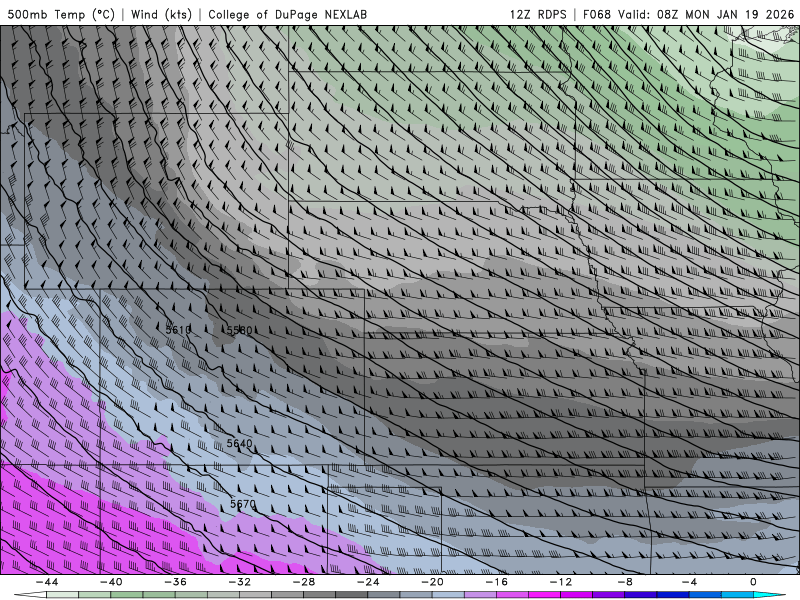Click the -24 color scale label
Viewport: 800px width, 600px height.
pos(368,582)
